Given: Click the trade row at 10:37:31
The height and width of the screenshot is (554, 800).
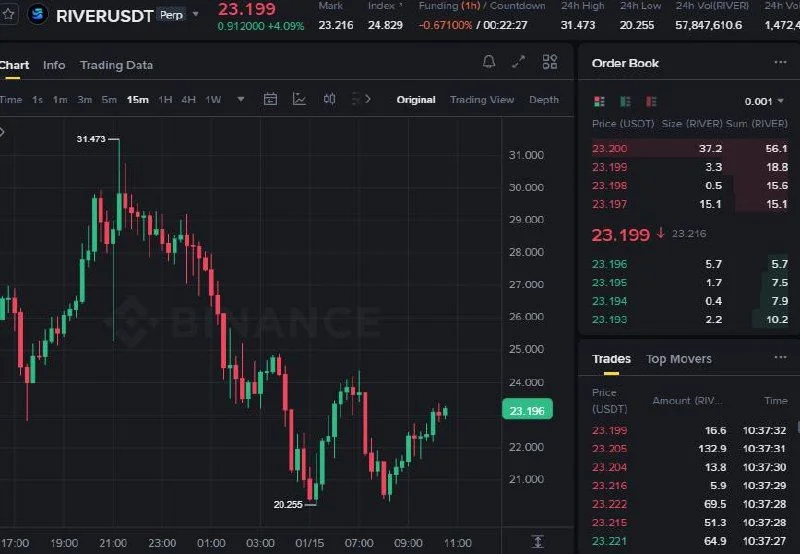Looking at the screenshot, I should (x=689, y=449).
